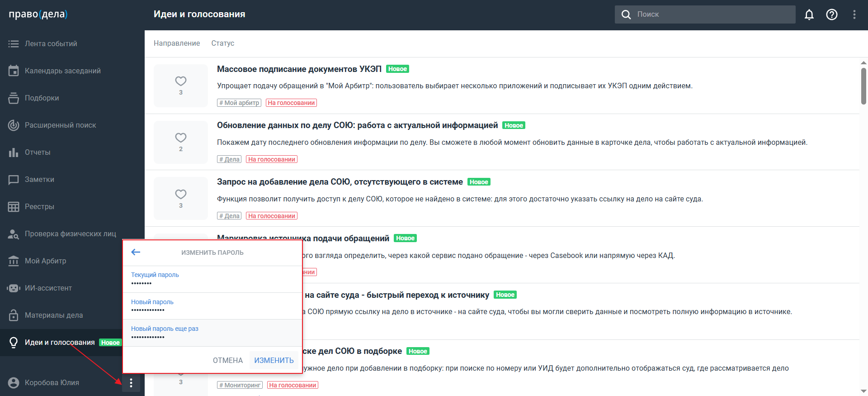The height and width of the screenshot is (396, 868).
Task: Open the top-right vertical dots menu
Action: (854, 14)
